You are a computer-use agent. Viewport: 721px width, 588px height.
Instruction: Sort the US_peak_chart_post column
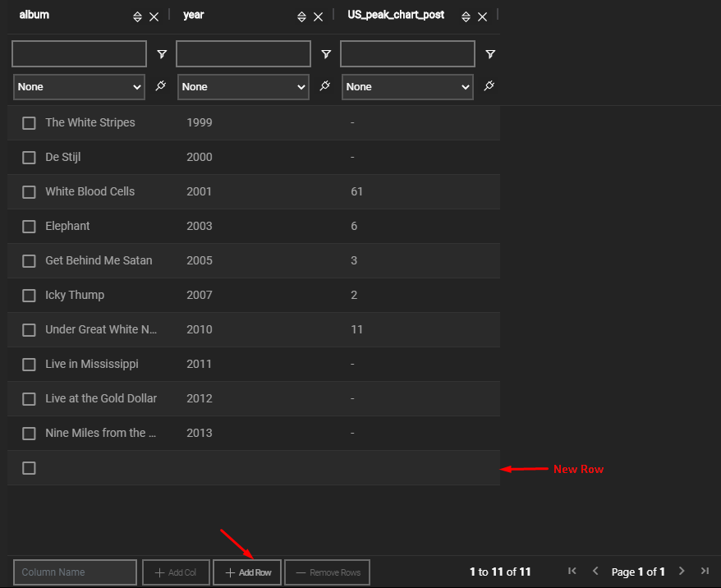(x=466, y=16)
